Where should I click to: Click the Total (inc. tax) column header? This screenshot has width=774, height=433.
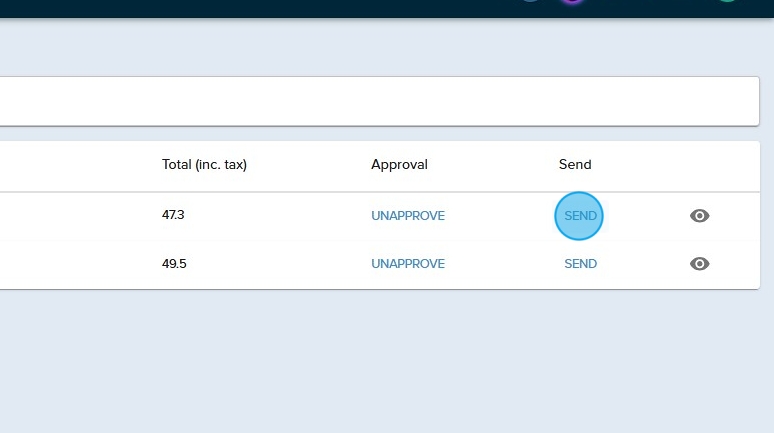[x=204, y=165]
